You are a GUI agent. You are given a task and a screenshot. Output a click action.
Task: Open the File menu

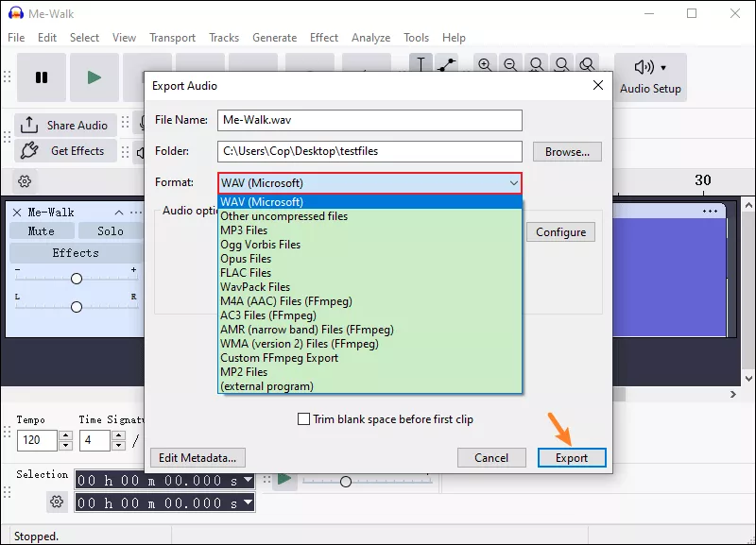(16, 38)
